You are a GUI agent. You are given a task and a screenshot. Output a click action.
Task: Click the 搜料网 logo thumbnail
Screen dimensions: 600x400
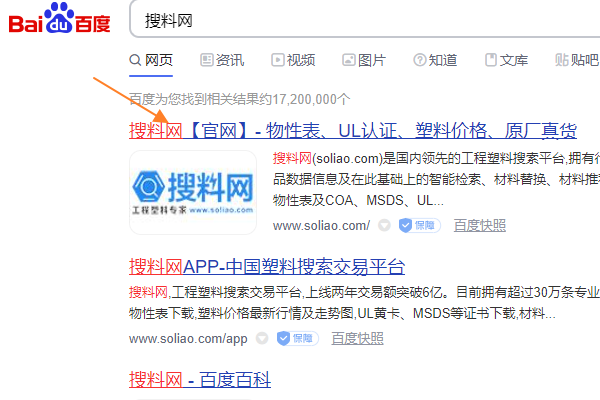point(193,193)
